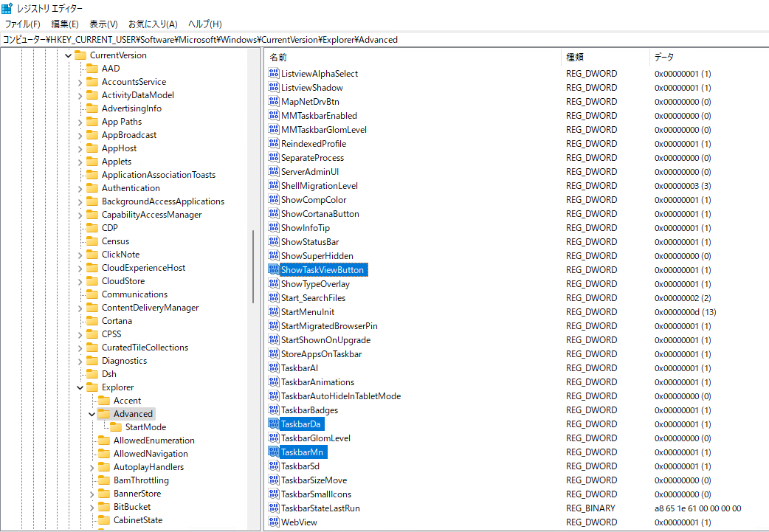Select the ShowTypeOverlay value name
The height and width of the screenshot is (532, 769).
coord(315,284)
